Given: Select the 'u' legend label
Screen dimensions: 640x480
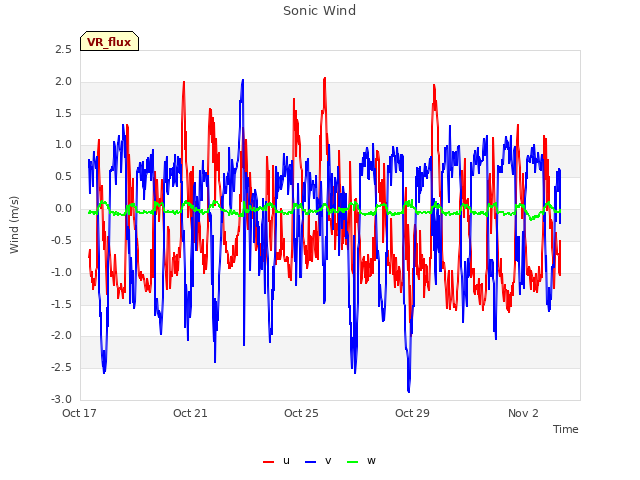Looking at the screenshot, I should 286,461.
